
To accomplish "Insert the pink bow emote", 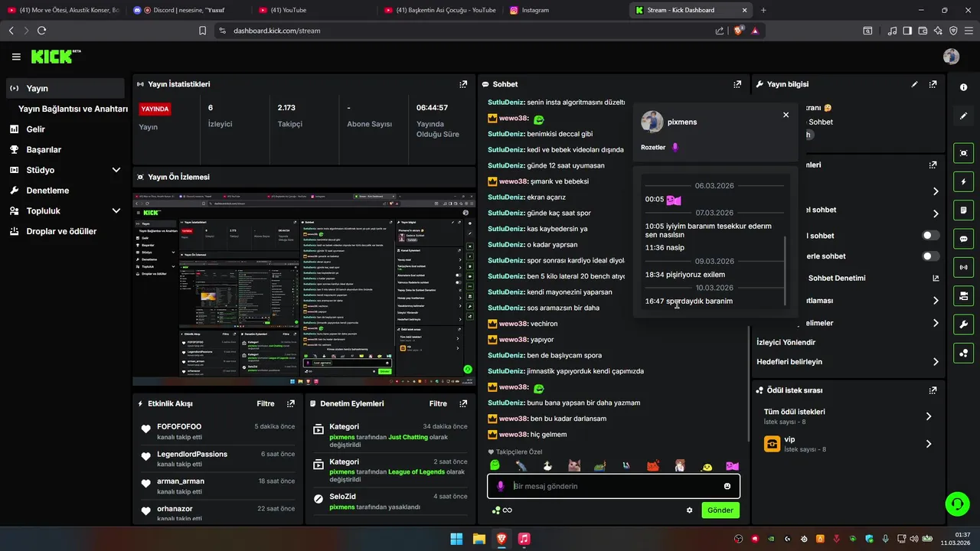I will [x=733, y=465].
